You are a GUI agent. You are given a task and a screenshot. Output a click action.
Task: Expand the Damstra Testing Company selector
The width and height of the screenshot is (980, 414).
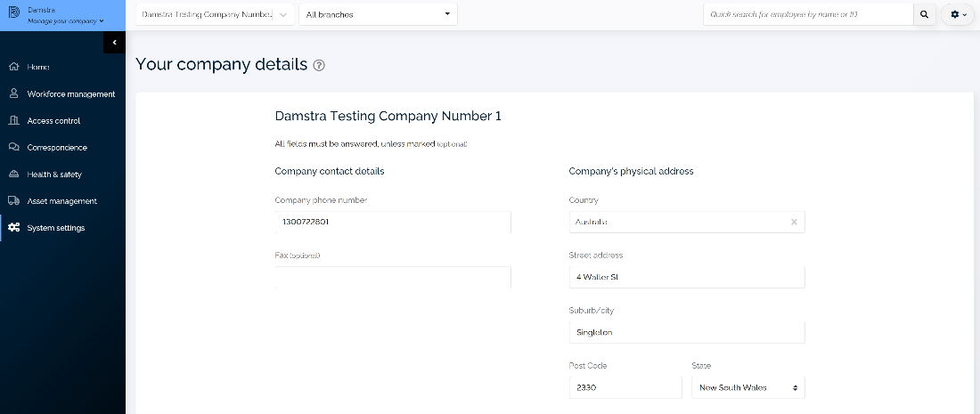pyautogui.click(x=215, y=14)
